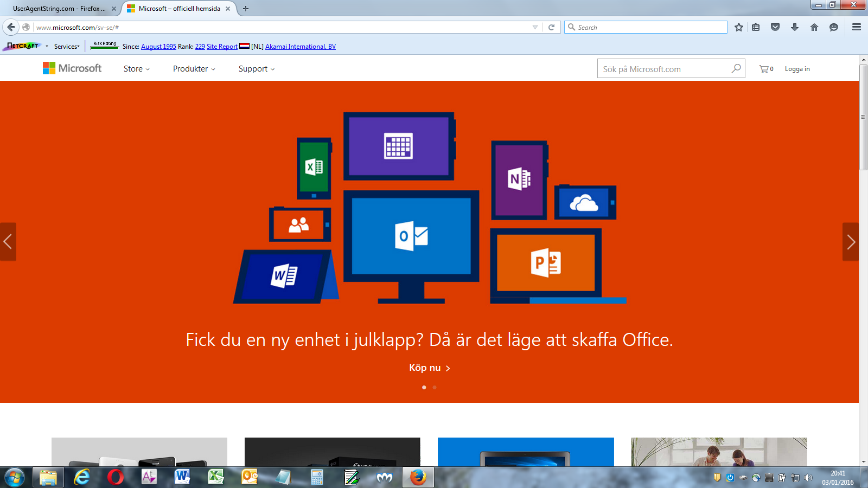Click the Köp nu link
Screen dimensions: 868x488
(429, 368)
